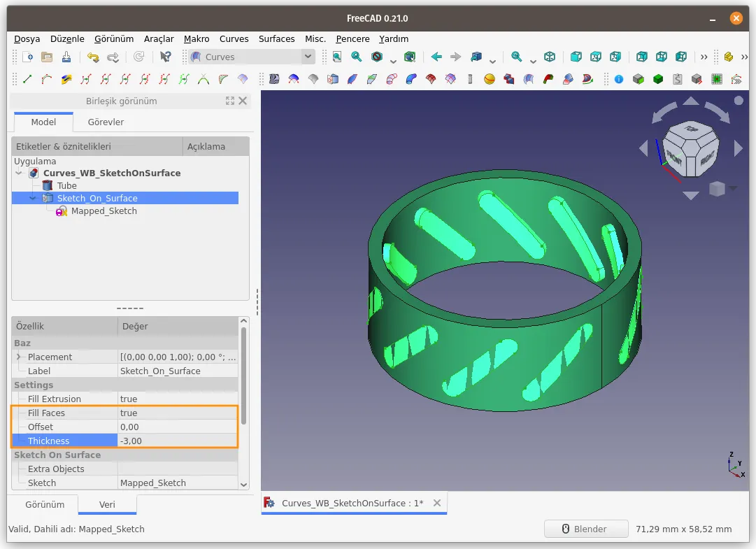
Task: Expand the Placement property row
Action: tap(18, 357)
